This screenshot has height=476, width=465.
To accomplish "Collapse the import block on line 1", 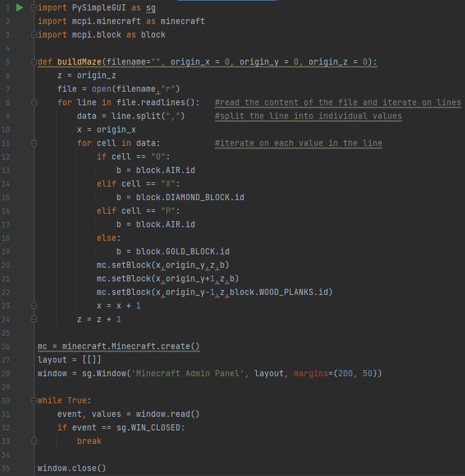I will pos(33,8).
